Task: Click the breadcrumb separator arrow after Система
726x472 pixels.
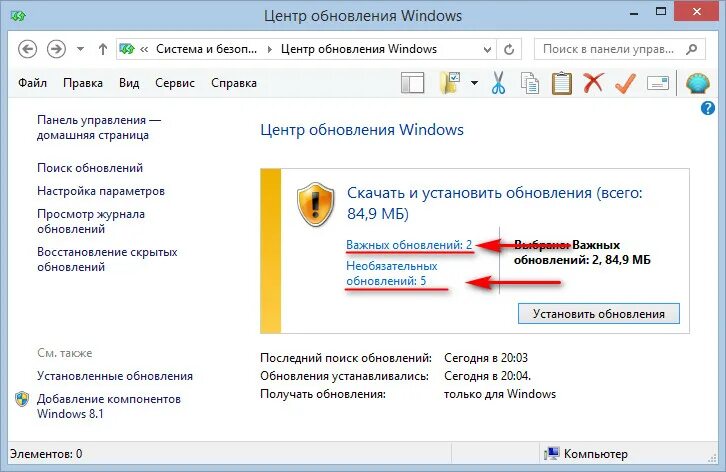Action: (x=269, y=49)
